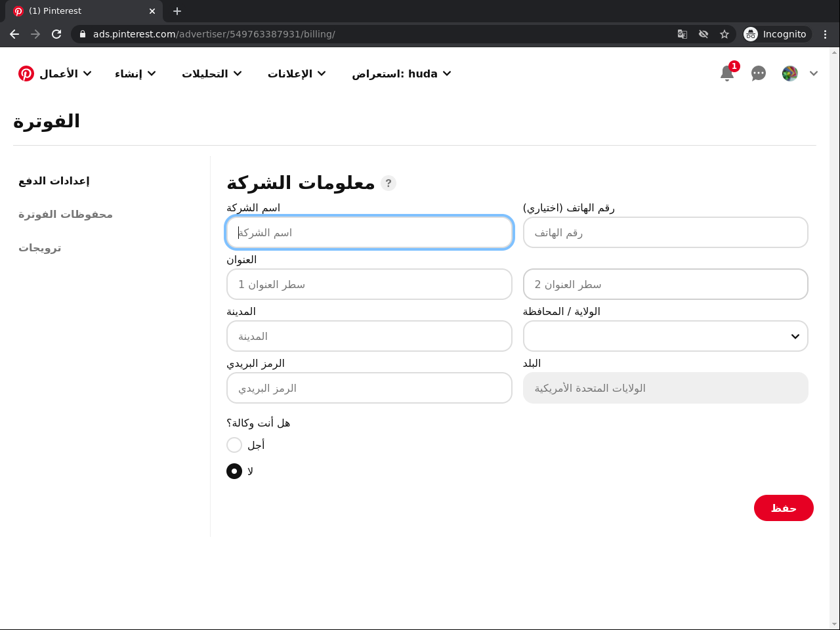Open the التحليلات dropdown menu
The height and width of the screenshot is (630, 840).
[212, 73]
